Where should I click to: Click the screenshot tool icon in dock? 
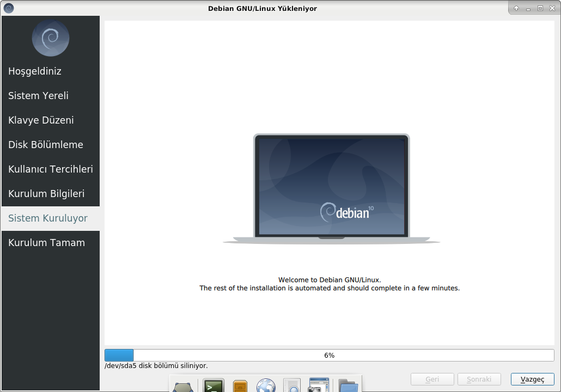tap(319, 385)
